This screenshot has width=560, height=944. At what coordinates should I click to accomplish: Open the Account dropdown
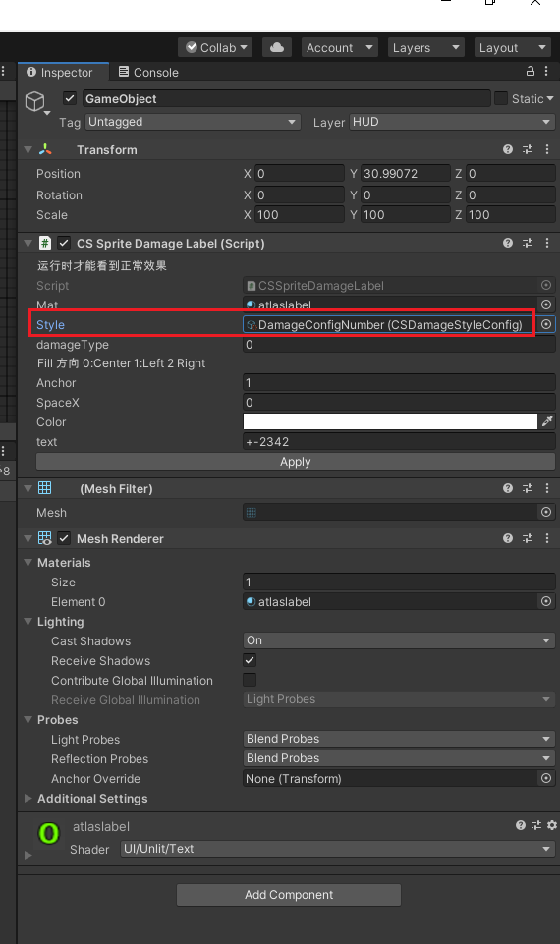tap(340, 47)
